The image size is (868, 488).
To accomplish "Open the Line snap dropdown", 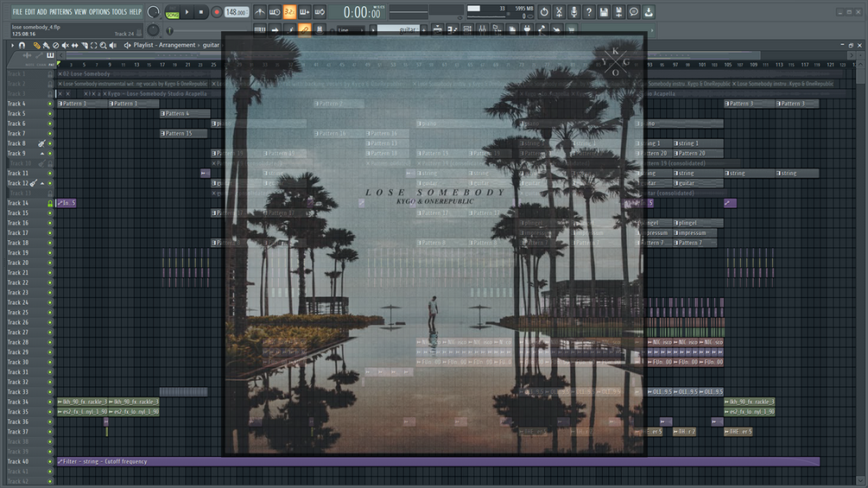I will tap(351, 30).
